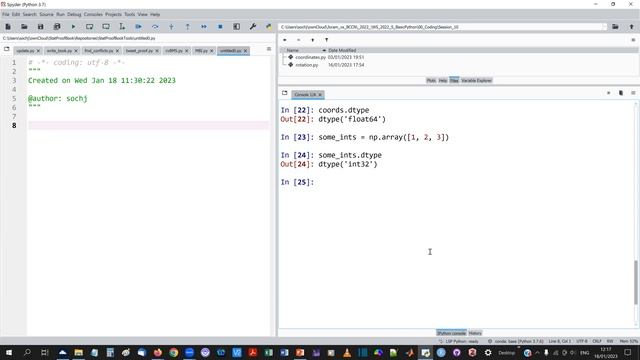
Task: Open the File menu
Action: 6,14
